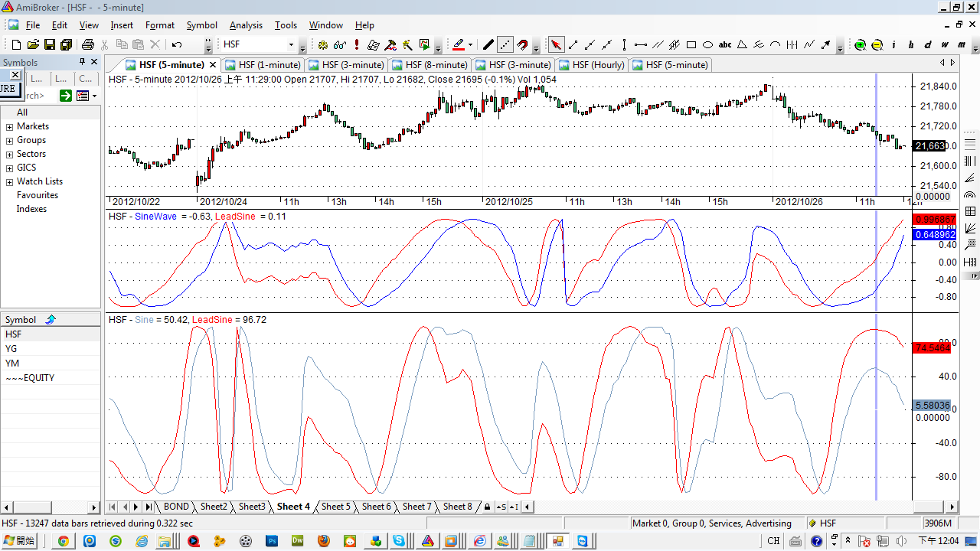The height and width of the screenshot is (551, 980).
Task: Switch to monthly interval 'm' icon
Action: (962, 45)
